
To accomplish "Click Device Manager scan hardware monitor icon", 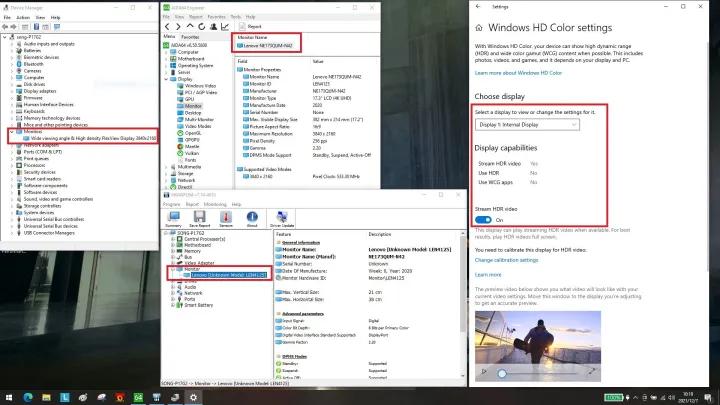I will click(57, 27).
